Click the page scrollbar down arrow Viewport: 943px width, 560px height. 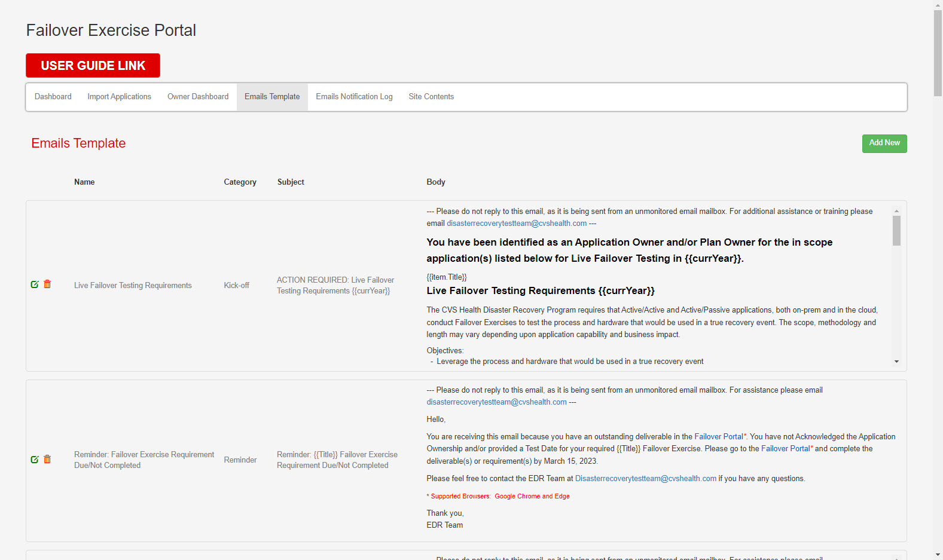(938, 555)
